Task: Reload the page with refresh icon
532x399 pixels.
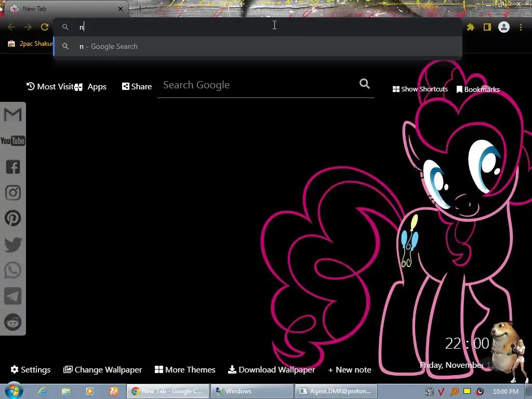Action: tap(45, 27)
